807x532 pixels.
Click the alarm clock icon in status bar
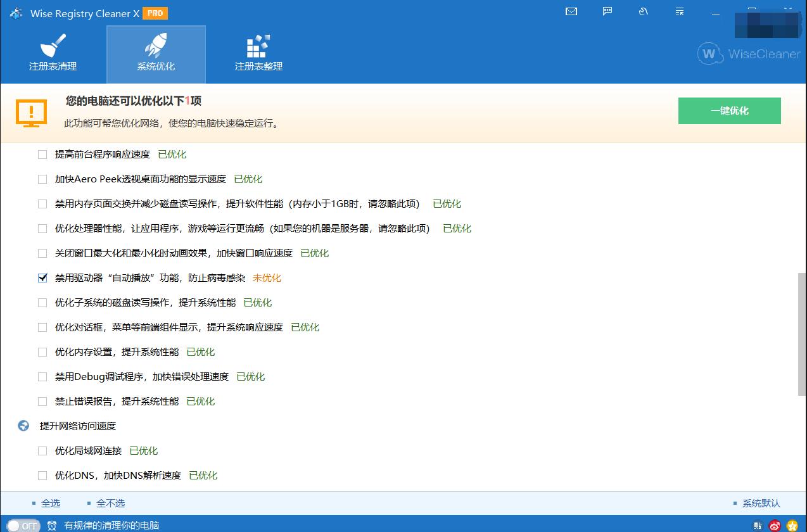pyautogui.click(x=52, y=525)
